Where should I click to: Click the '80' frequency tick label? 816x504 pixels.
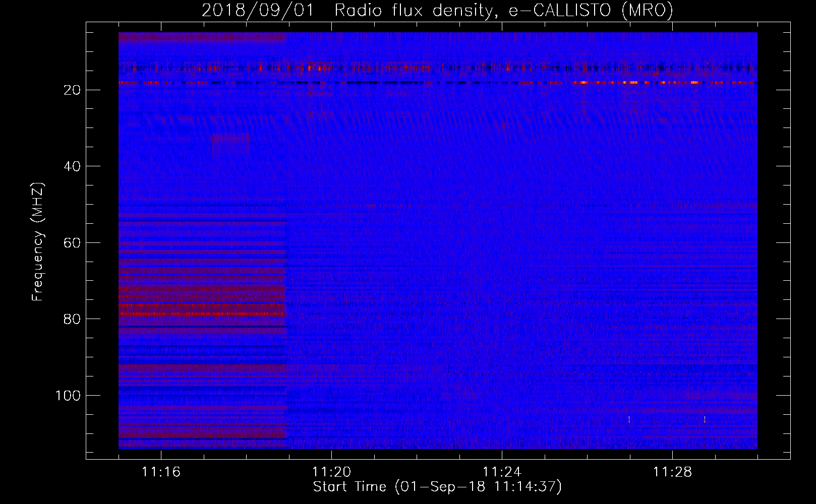pos(72,319)
